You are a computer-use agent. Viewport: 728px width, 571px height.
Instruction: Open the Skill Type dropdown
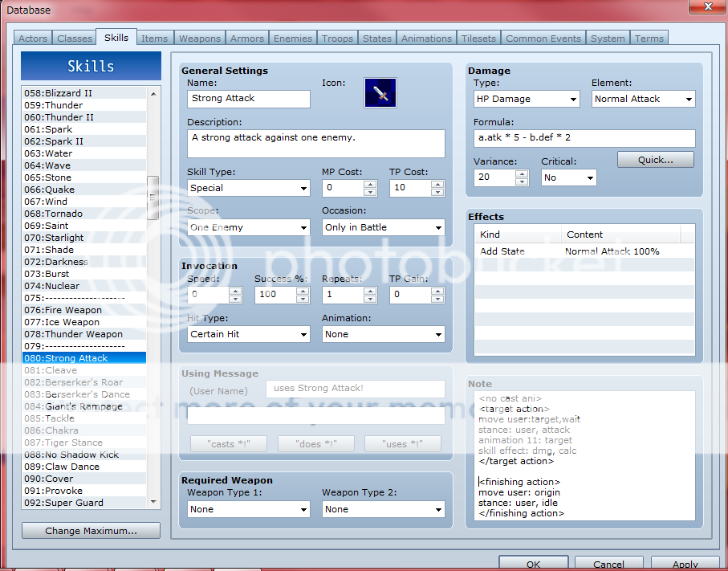(x=249, y=188)
